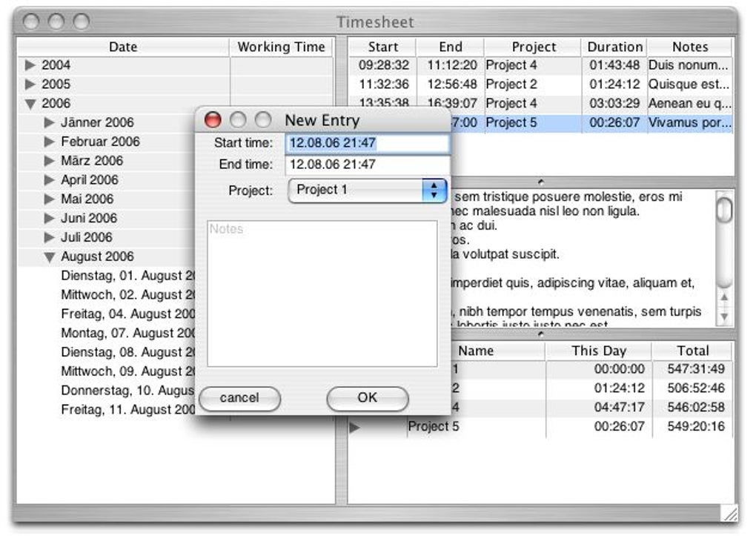Collapse the 2006 year node
The image size is (756, 536).
tap(30, 104)
